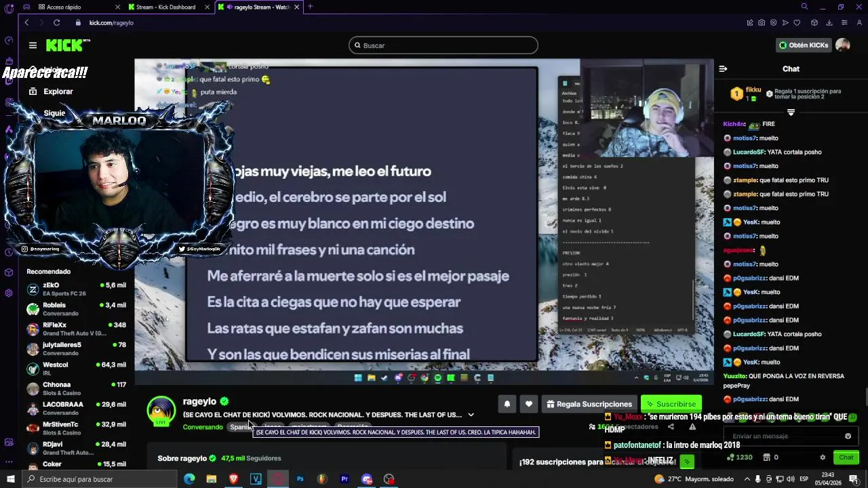Open Windows notification center
Image resolution: width=868 pixels, height=488 pixels.
(x=854, y=479)
